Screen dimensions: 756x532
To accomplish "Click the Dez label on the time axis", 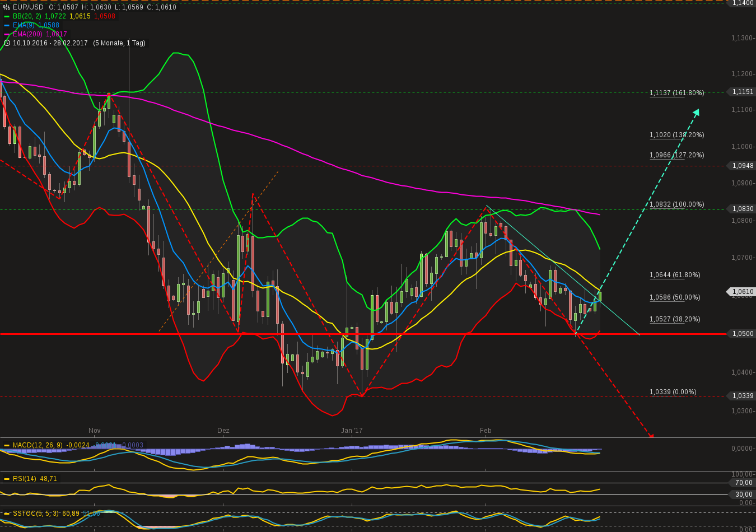I will 223,431.
